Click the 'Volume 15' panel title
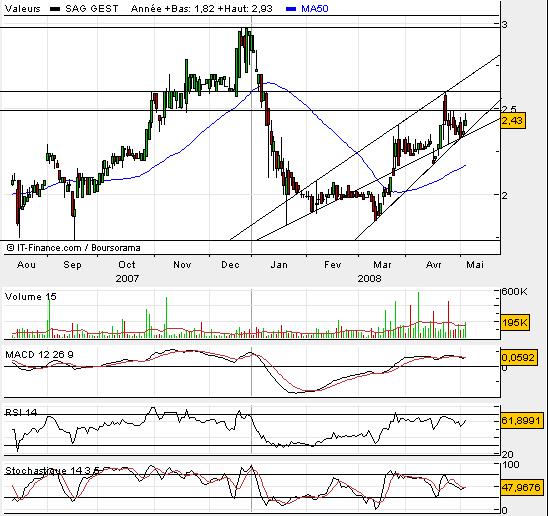 point(31,297)
